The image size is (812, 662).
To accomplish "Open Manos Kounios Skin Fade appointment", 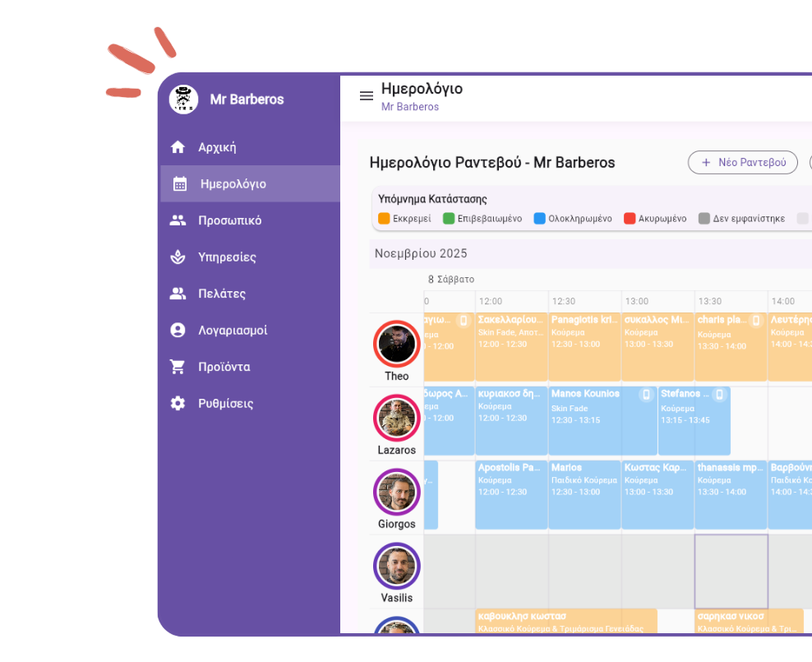I will point(602,420).
